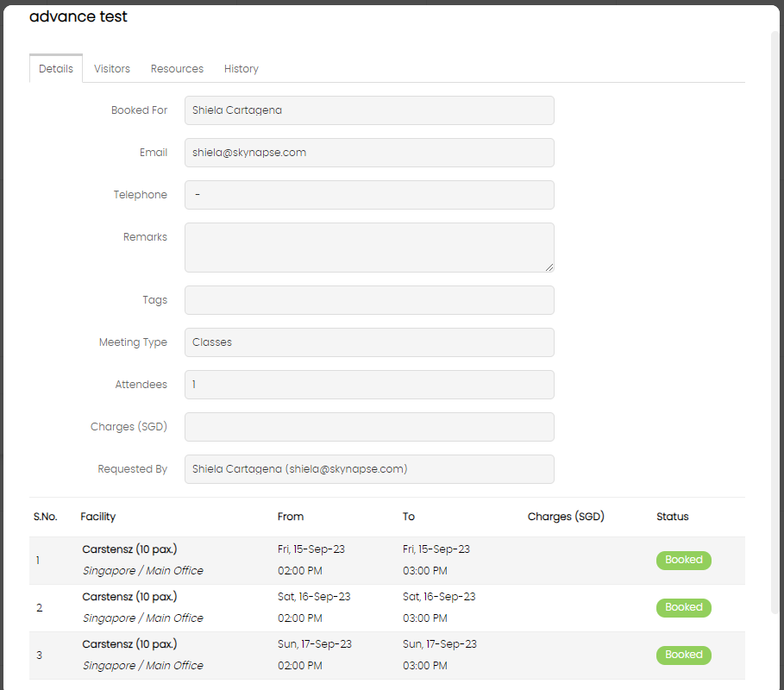
Task: Click the Booked status badge for 16-Sep-23
Action: [x=683, y=607]
